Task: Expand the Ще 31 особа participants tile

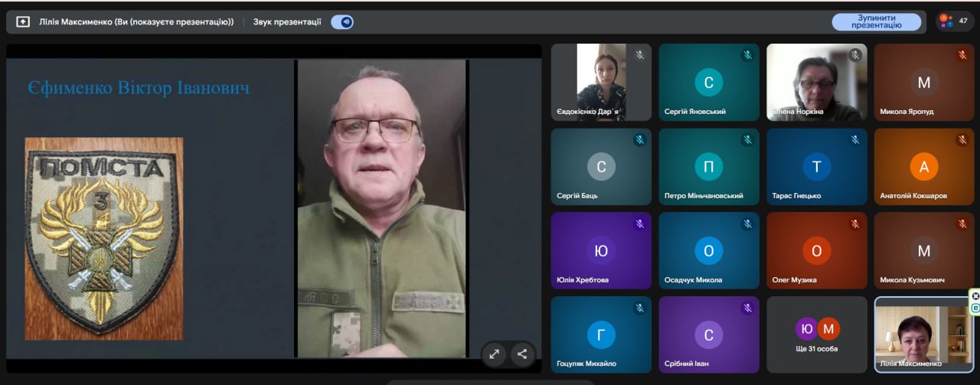Action: tap(817, 334)
